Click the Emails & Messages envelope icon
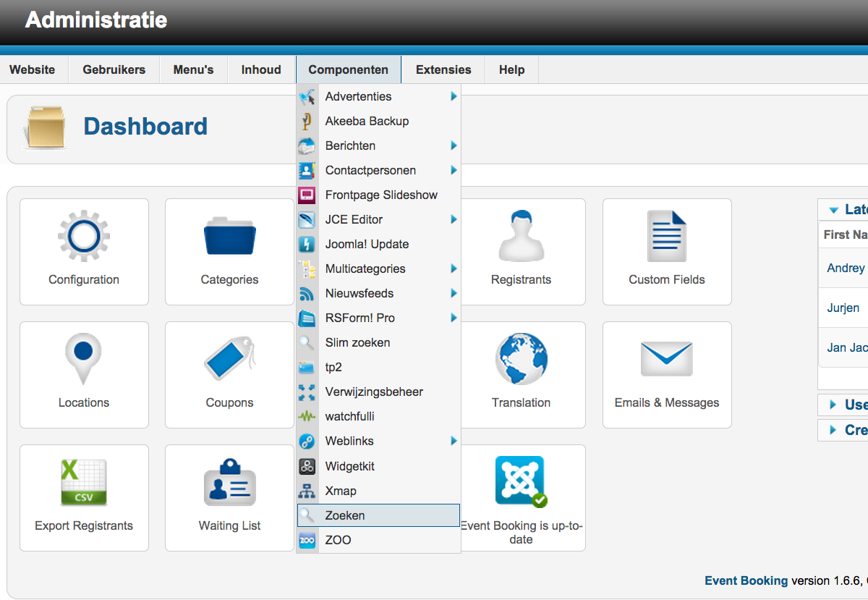Viewport: 868px width, 600px height. coord(666,359)
